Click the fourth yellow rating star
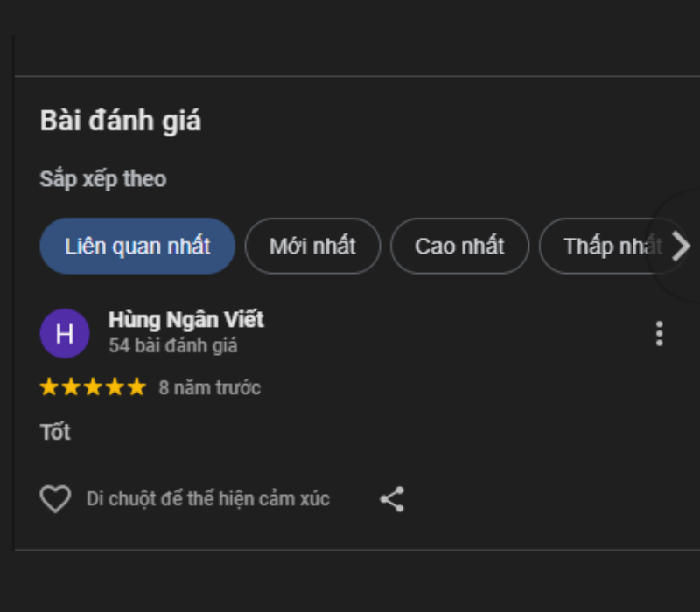700x612 pixels. 115,387
